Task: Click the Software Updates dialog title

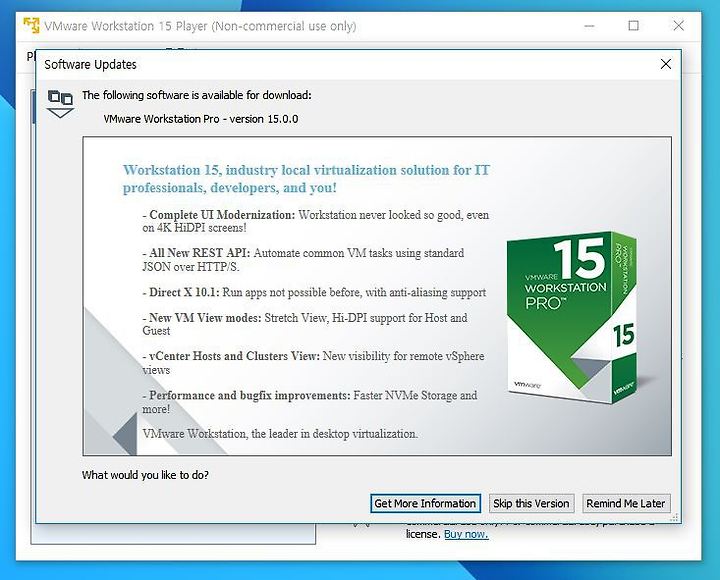Action: click(x=90, y=64)
